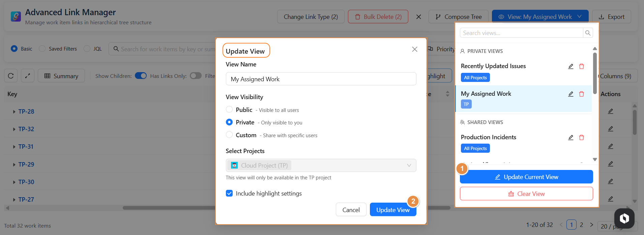Screen dimensions: 644x235
Task: Click the Summary button
Action: click(61, 76)
